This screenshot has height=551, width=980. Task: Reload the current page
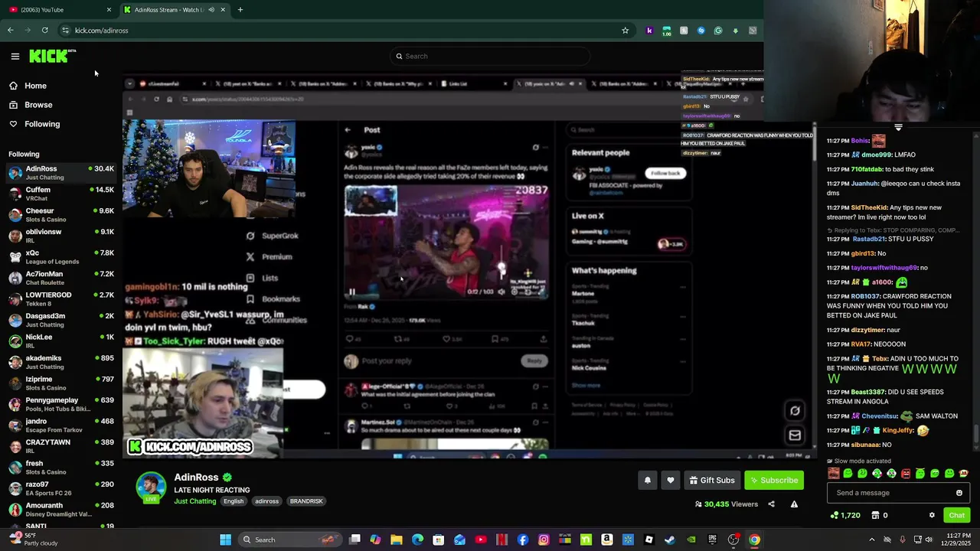click(x=45, y=30)
